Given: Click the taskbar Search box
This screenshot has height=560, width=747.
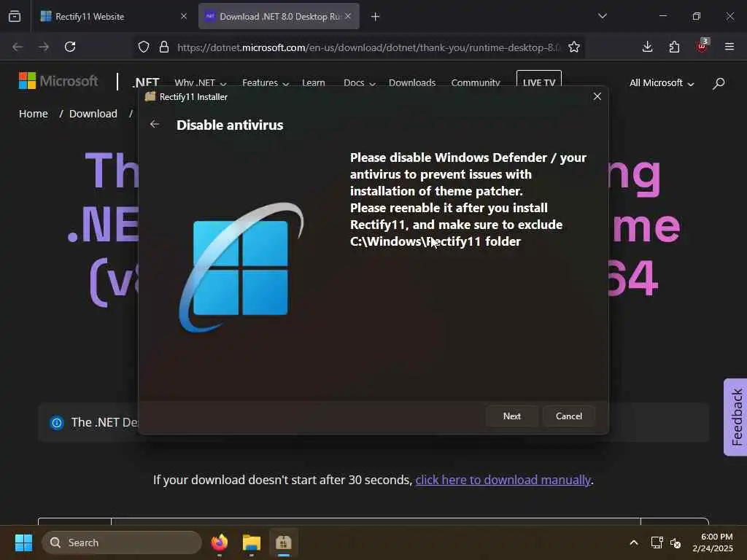Looking at the screenshot, I should (122, 542).
